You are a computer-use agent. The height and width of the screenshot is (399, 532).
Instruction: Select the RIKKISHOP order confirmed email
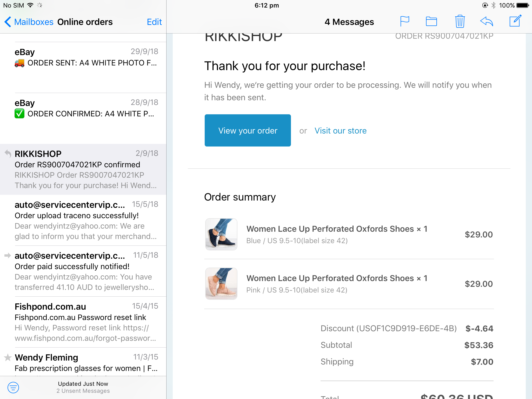83,169
